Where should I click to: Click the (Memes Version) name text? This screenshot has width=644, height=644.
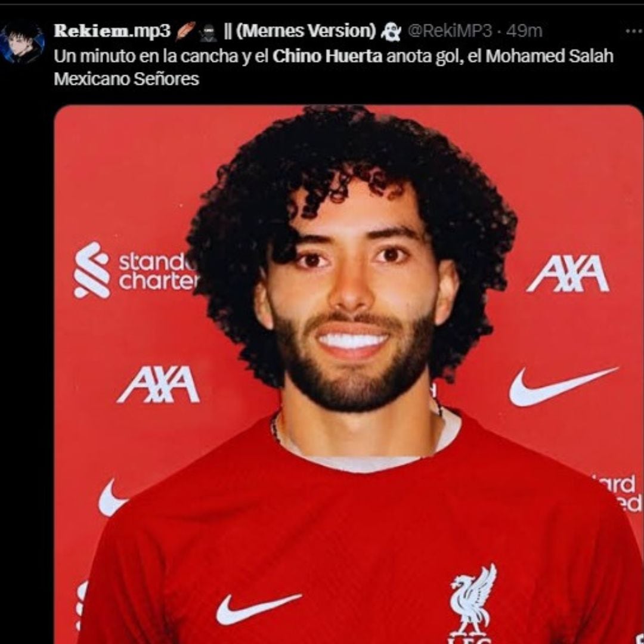click(x=306, y=31)
